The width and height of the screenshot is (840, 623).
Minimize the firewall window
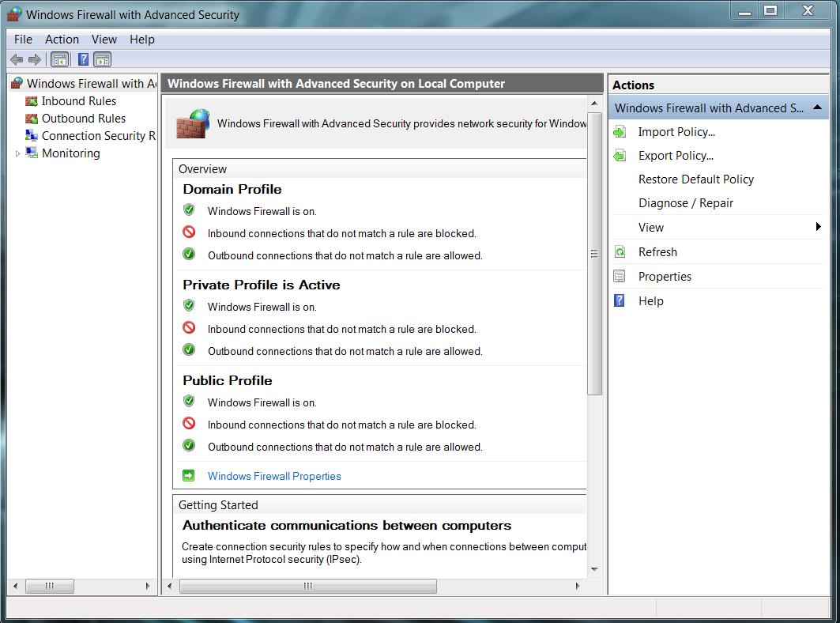click(x=744, y=10)
